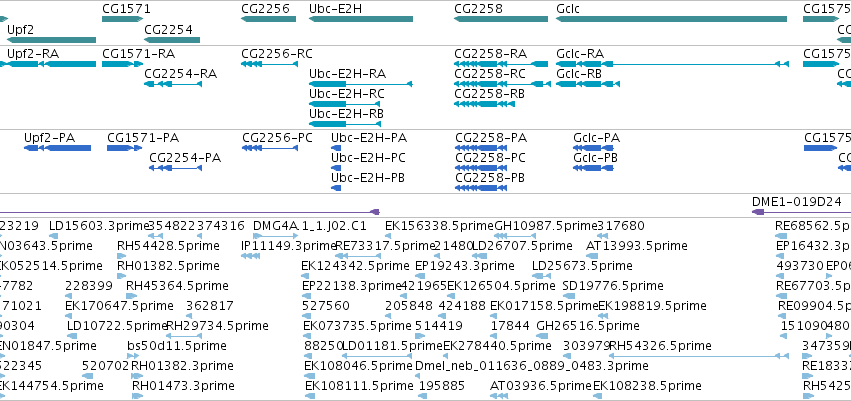This screenshot has height=401, width=851.
Task: Click the Ubc-E2H-RC transcript label
Action: click(346, 94)
